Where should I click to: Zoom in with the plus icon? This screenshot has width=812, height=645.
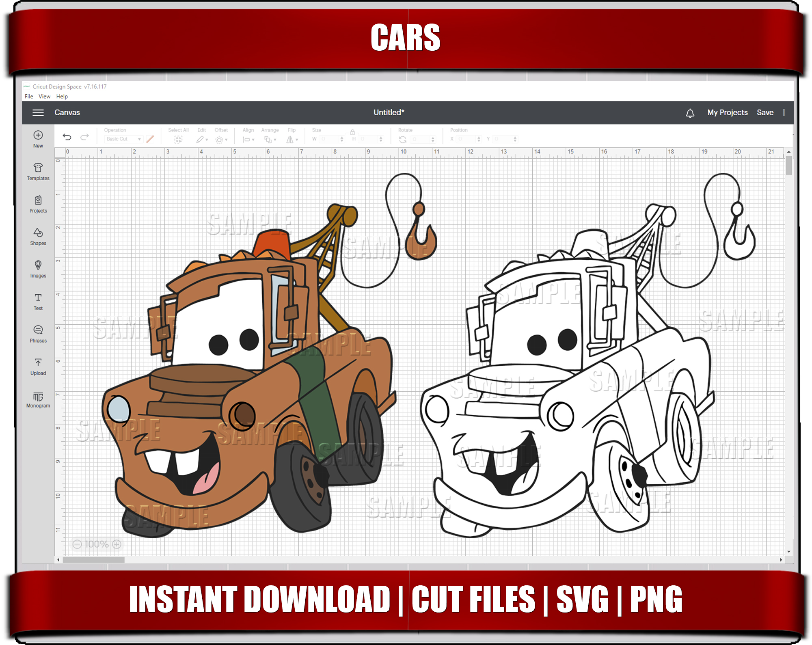point(117,544)
